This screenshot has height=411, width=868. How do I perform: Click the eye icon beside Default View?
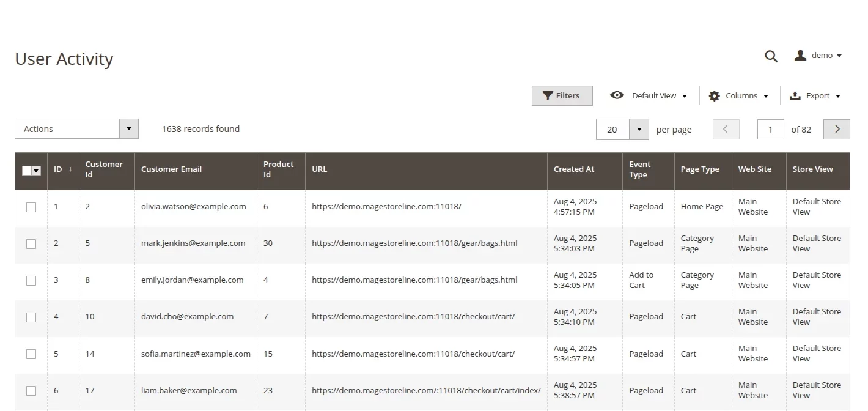617,95
